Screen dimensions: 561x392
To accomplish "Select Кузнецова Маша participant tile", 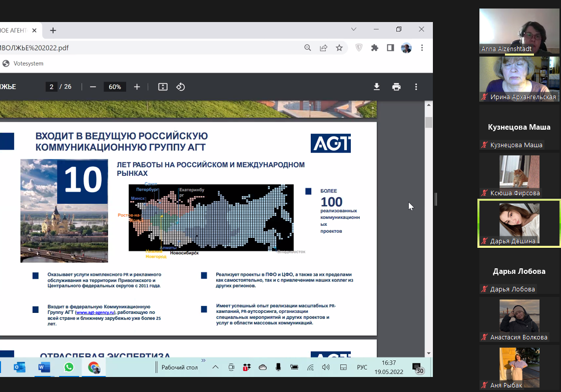I will click(x=519, y=127).
